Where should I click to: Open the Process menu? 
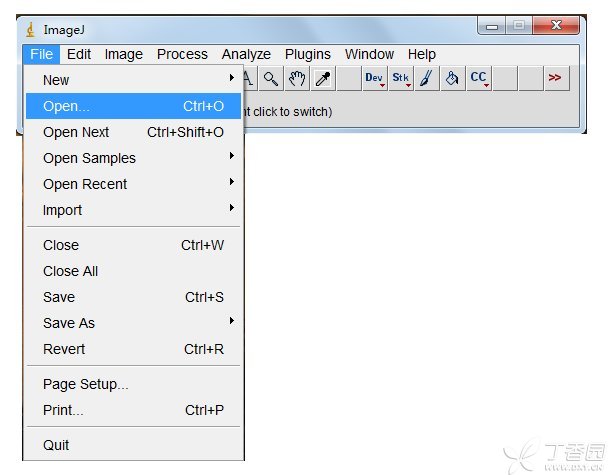182,54
